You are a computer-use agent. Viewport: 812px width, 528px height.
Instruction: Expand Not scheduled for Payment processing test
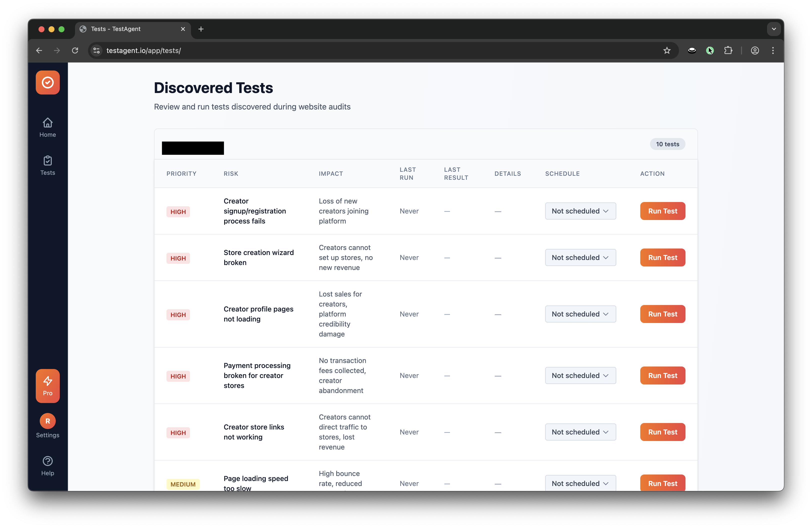[580, 375]
